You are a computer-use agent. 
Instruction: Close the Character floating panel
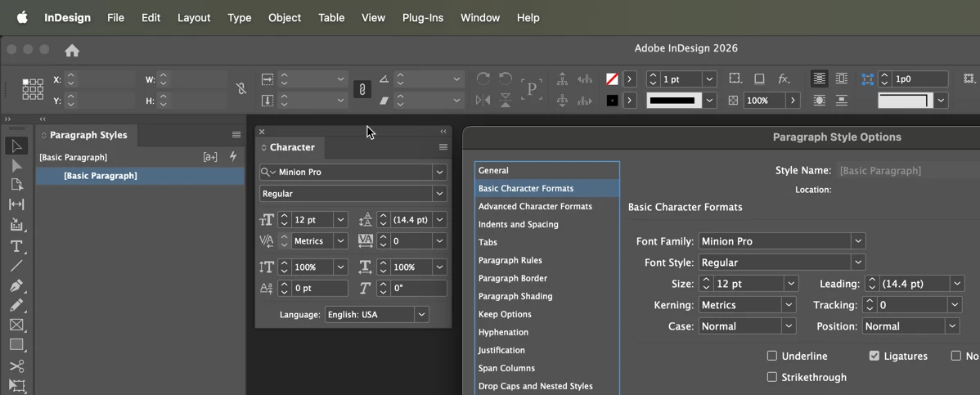coord(262,132)
